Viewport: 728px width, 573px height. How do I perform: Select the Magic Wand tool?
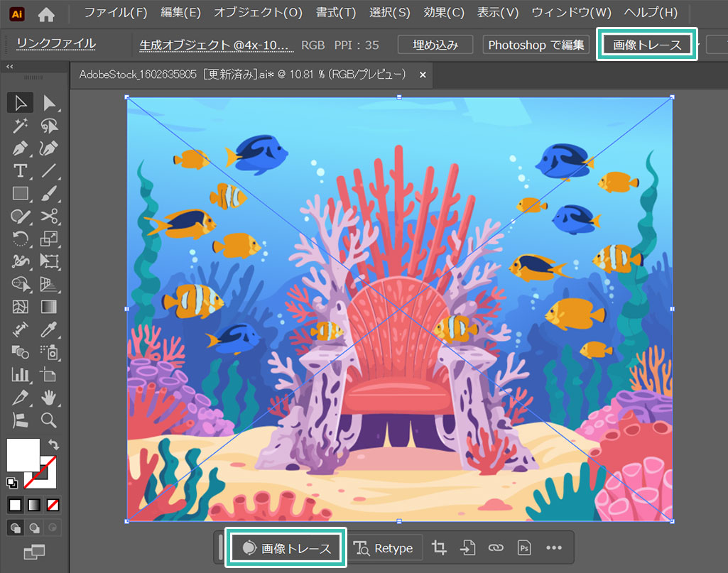20,126
